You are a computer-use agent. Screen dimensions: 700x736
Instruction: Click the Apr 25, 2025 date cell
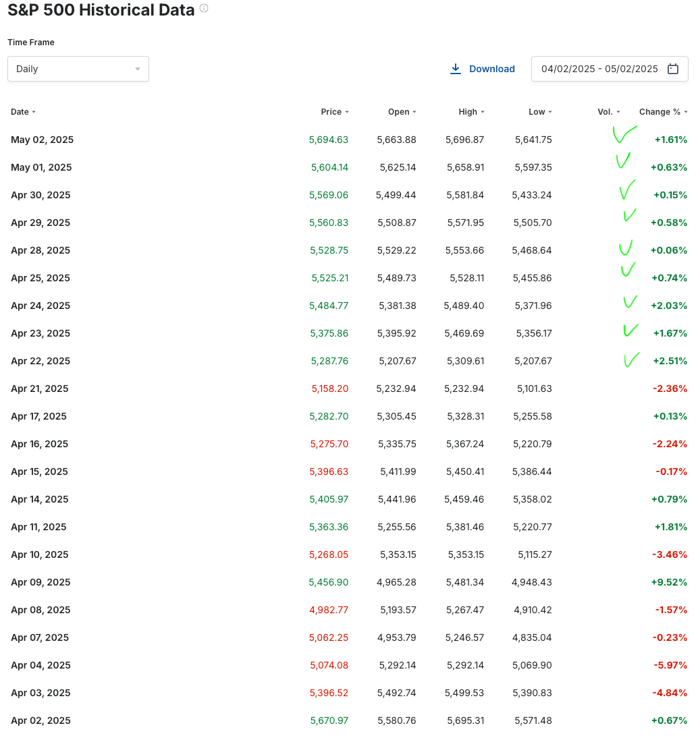pos(41,278)
